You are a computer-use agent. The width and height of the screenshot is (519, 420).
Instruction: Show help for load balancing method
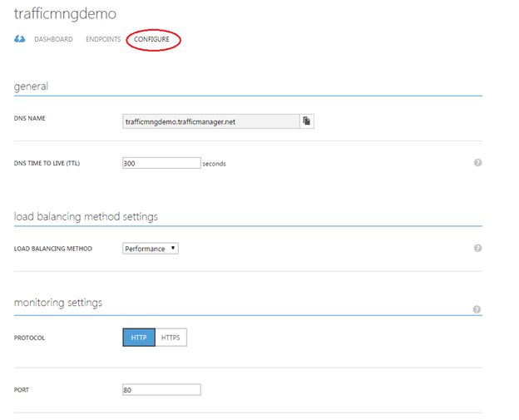coord(477,248)
